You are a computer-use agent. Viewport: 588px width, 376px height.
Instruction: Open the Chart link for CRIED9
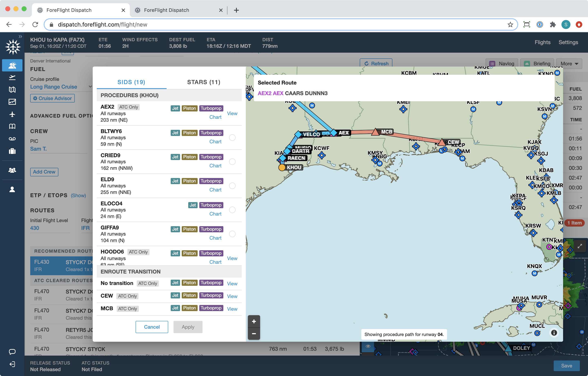click(215, 166)
